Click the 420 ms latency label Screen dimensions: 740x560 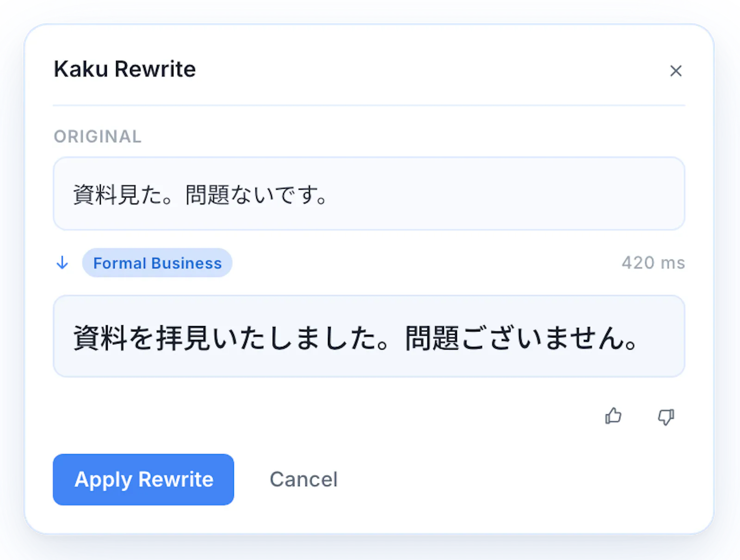pos(653,263)
